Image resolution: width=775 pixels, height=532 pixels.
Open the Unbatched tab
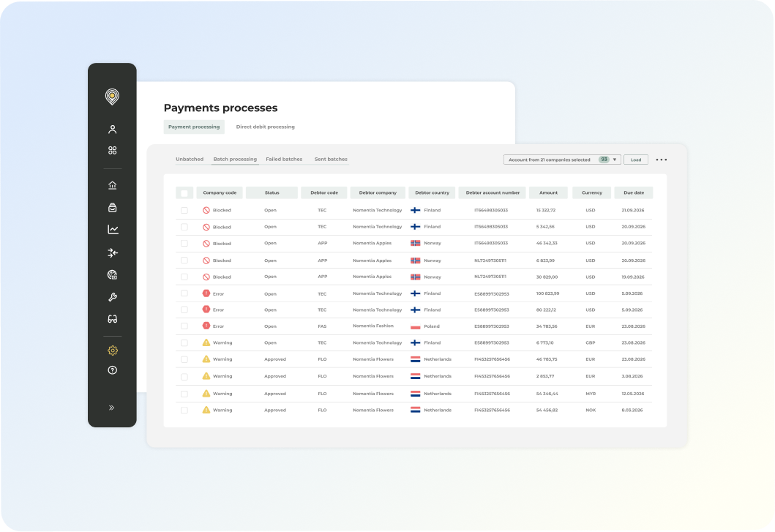190,160
